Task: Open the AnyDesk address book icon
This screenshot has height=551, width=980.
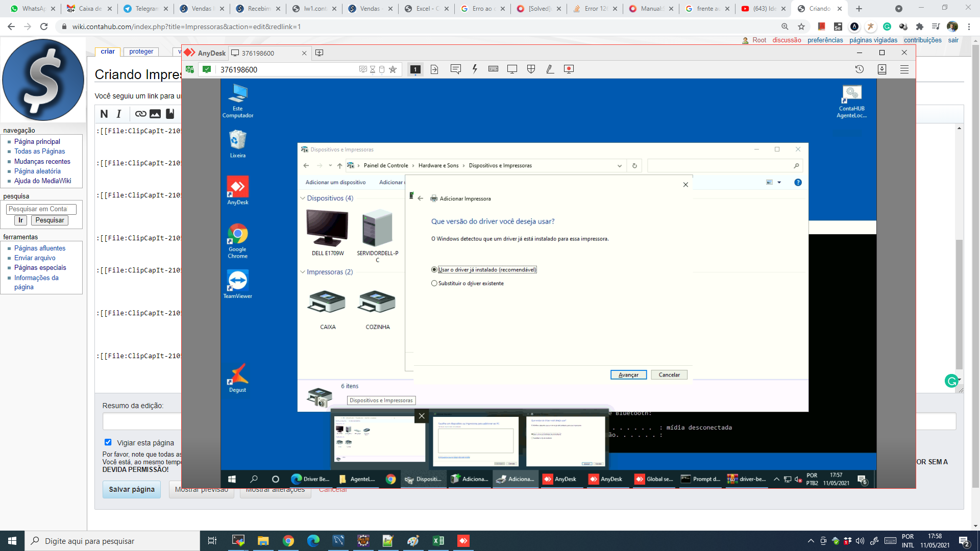Action: pos(882,69)
